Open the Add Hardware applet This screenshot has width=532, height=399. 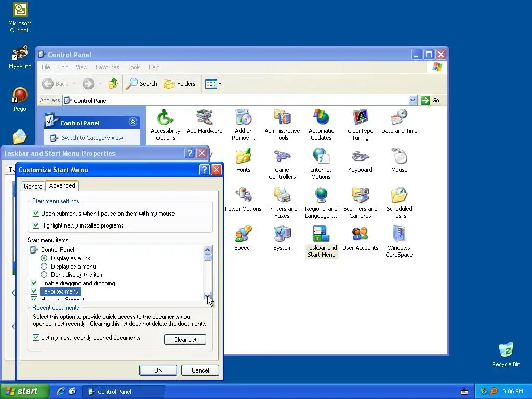tap(204, 121)
